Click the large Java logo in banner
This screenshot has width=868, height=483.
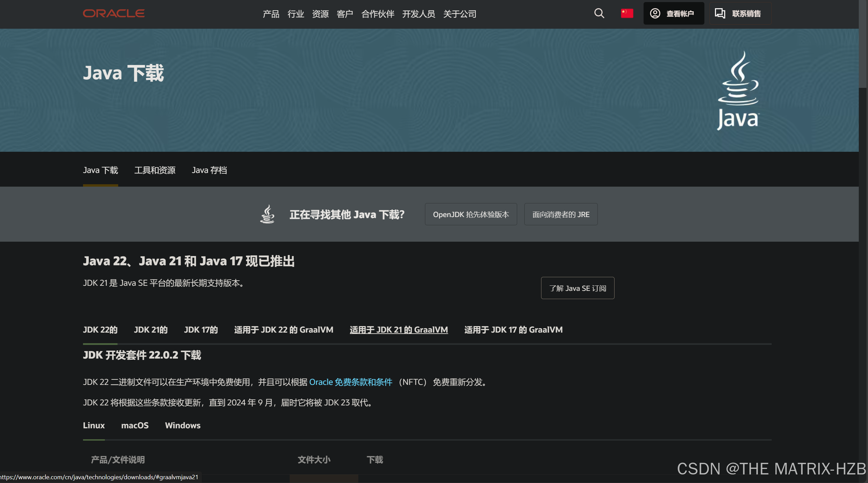coord(738,91)
